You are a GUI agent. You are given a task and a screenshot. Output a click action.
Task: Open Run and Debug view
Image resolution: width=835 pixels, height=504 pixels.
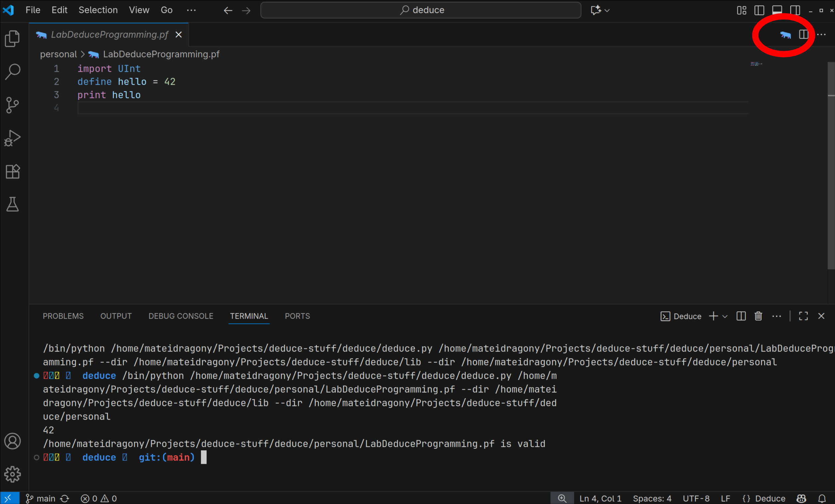(x=13, y=138)
